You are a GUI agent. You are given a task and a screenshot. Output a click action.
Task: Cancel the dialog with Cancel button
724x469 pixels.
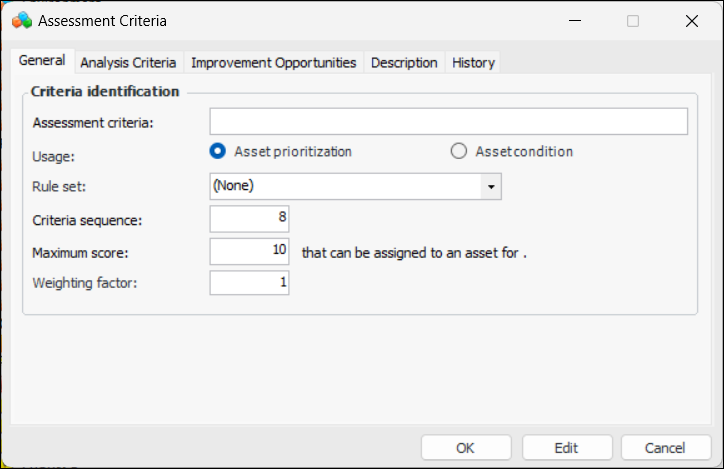coord(666,448)
